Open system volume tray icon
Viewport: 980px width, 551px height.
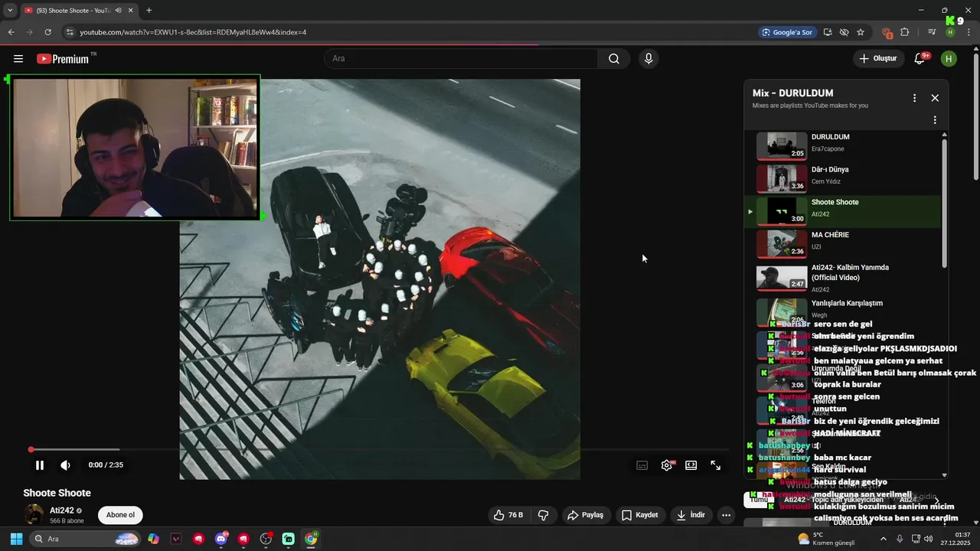[x=929, y=539]
